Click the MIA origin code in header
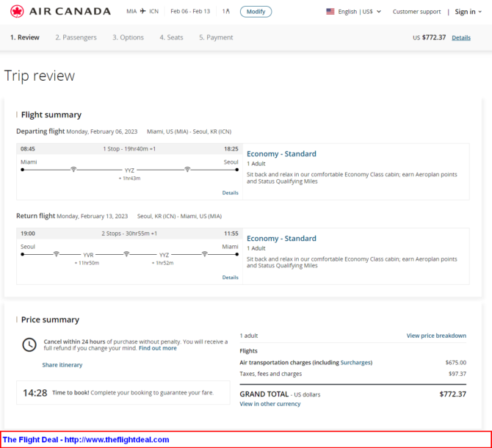492x448 pixels. coord(131,11)
